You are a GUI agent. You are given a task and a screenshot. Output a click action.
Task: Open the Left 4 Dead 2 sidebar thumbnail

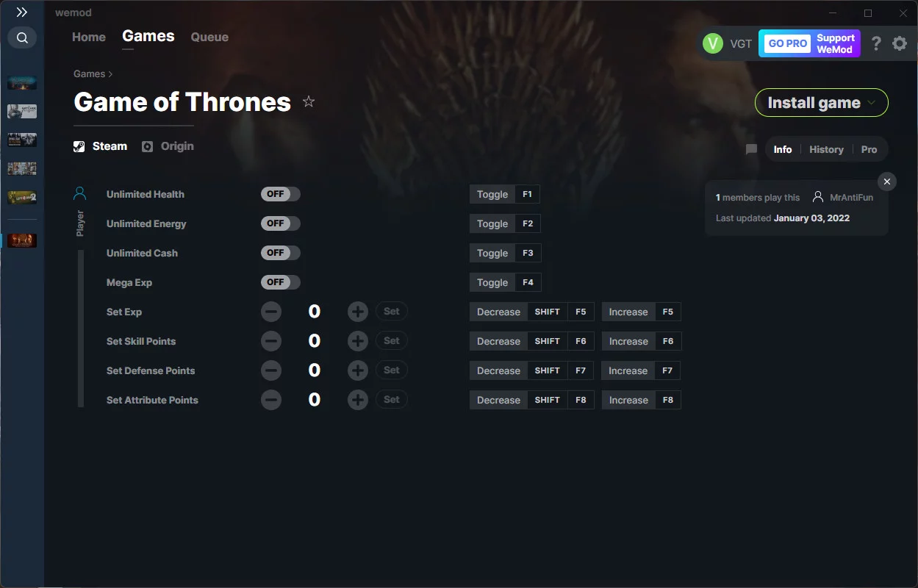click(22, 198)
